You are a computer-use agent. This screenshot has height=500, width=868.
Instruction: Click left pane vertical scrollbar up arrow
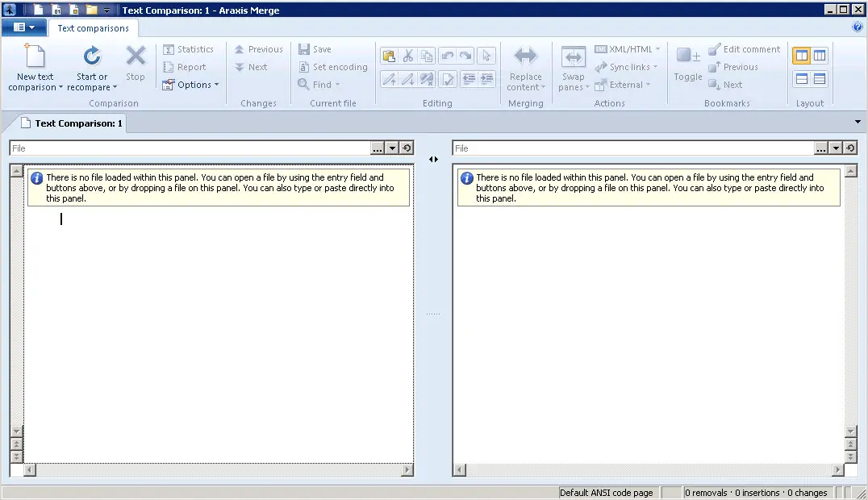[17, 170]
